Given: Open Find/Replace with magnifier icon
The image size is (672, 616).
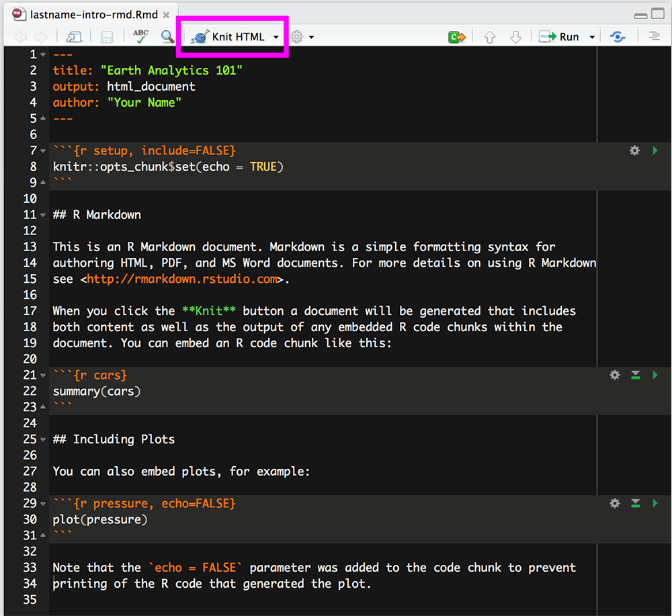Looking at the screenshot, I should point(167,37).
